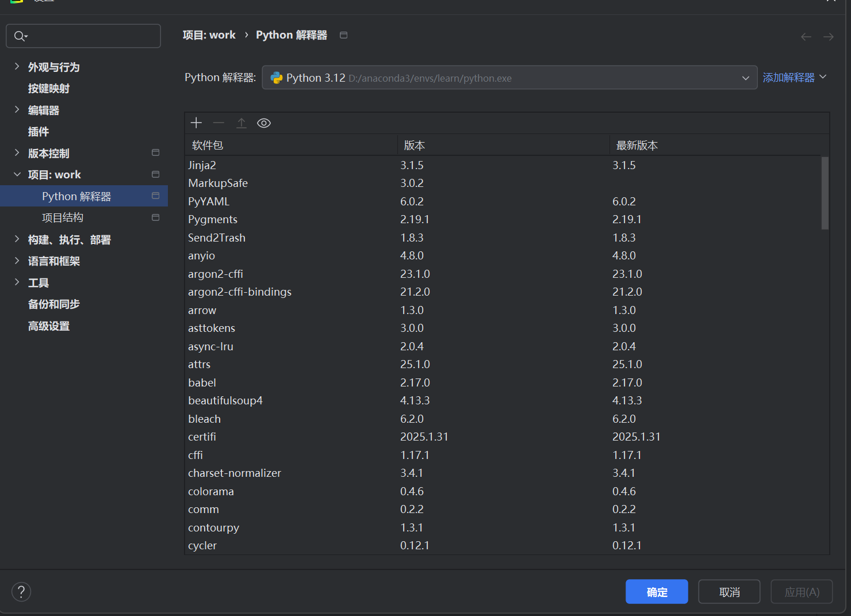Screen dimensions: 851x616
Task: Select 插件 in the settings sidebar
Action: pos(38,131)
